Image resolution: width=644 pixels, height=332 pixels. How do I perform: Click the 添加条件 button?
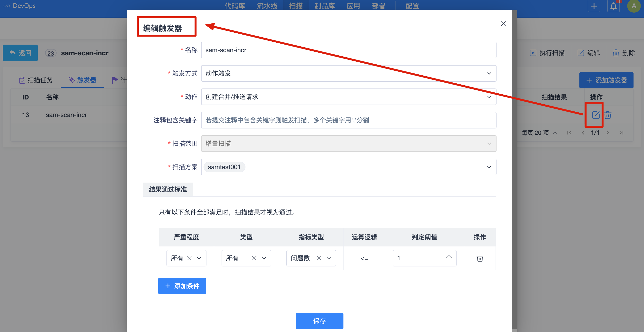(x=182, y=286)
